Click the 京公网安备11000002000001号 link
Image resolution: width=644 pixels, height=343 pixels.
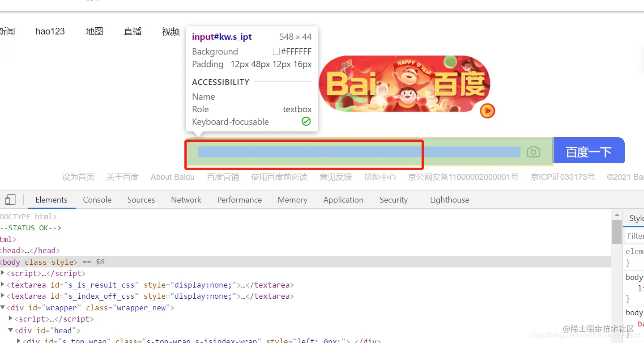(463, 177)
